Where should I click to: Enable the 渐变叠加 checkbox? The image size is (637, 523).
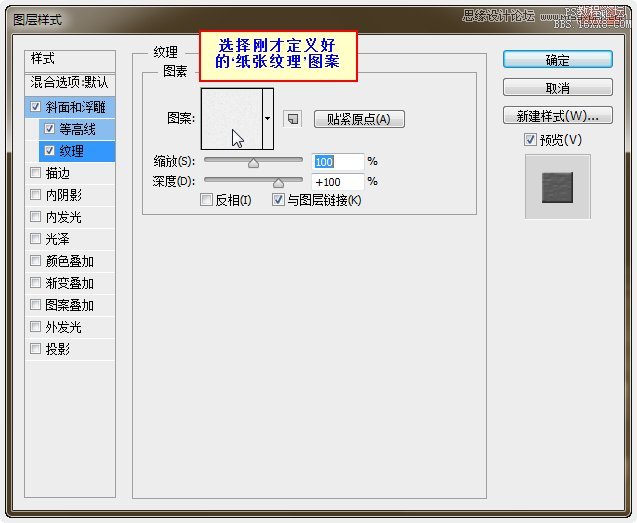(x=35, y=282)
